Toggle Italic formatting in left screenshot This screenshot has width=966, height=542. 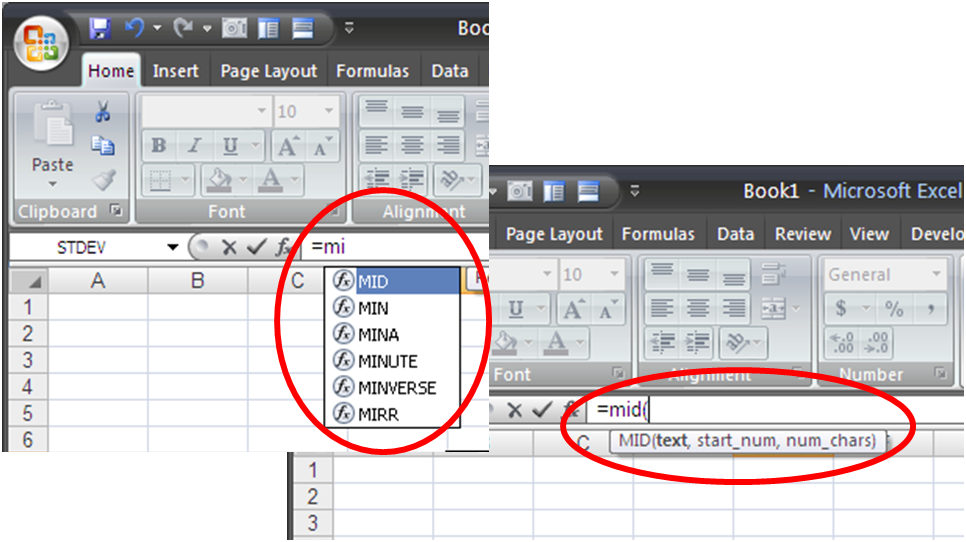click(x=195, y=146)
